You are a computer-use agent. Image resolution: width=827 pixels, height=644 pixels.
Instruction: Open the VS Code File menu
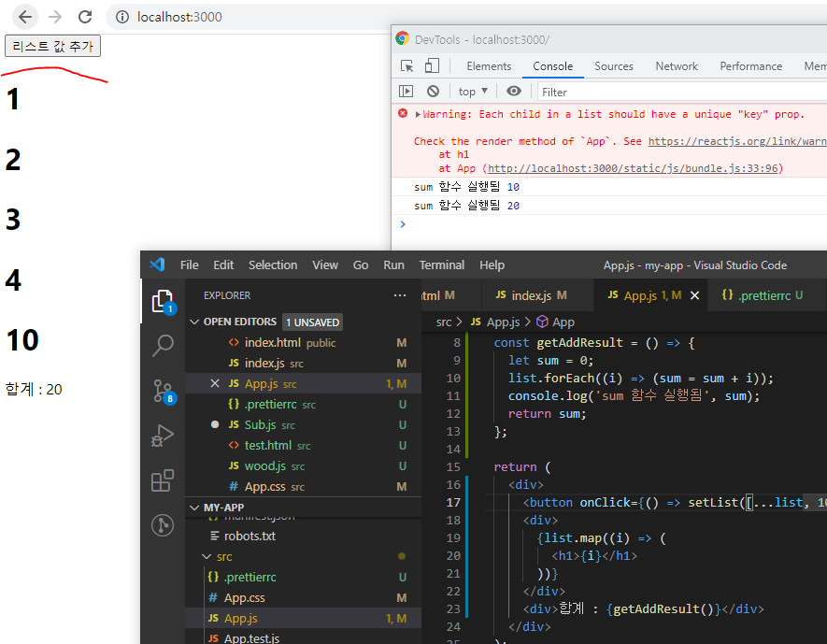(190, 265)
